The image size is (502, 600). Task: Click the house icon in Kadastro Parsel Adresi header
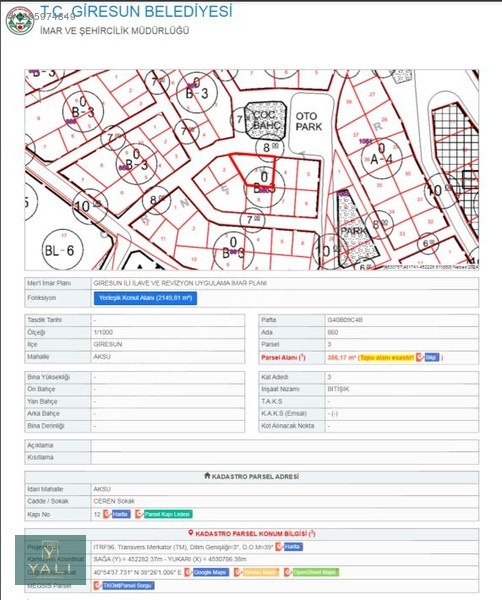pyautogui.click(x=207, y=476)
